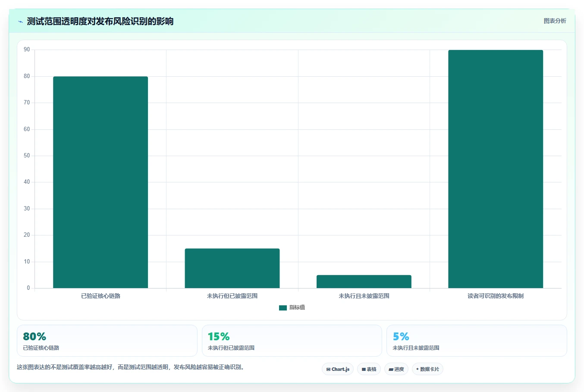Click the y-axis value 90

coord(27,50)
